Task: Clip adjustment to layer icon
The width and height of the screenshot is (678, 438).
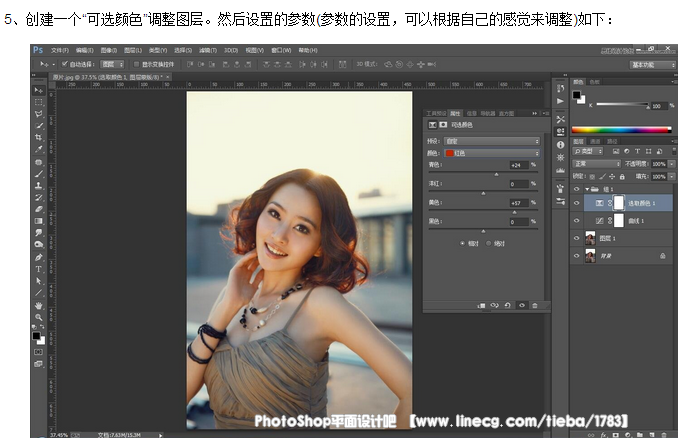Action: coord(481,305)
